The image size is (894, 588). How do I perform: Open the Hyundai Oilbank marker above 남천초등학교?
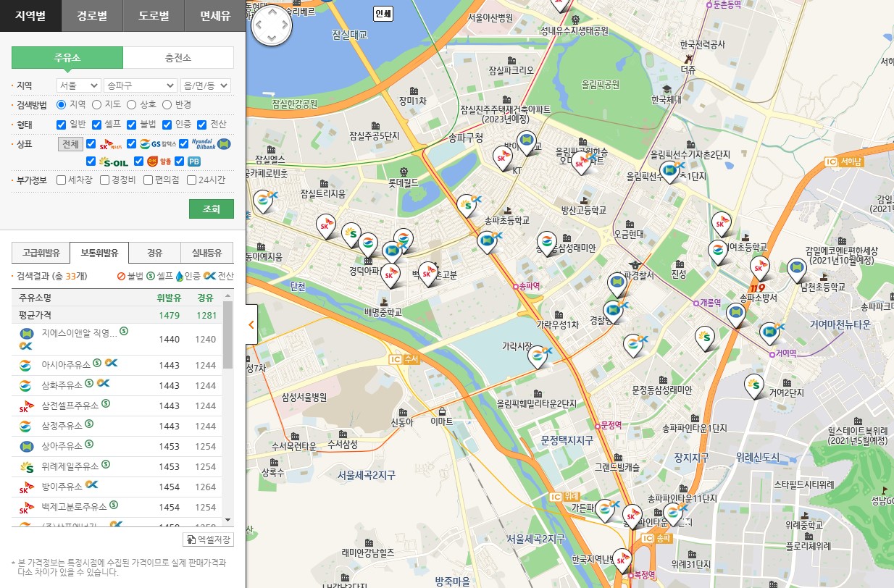(x=796, y=269)
